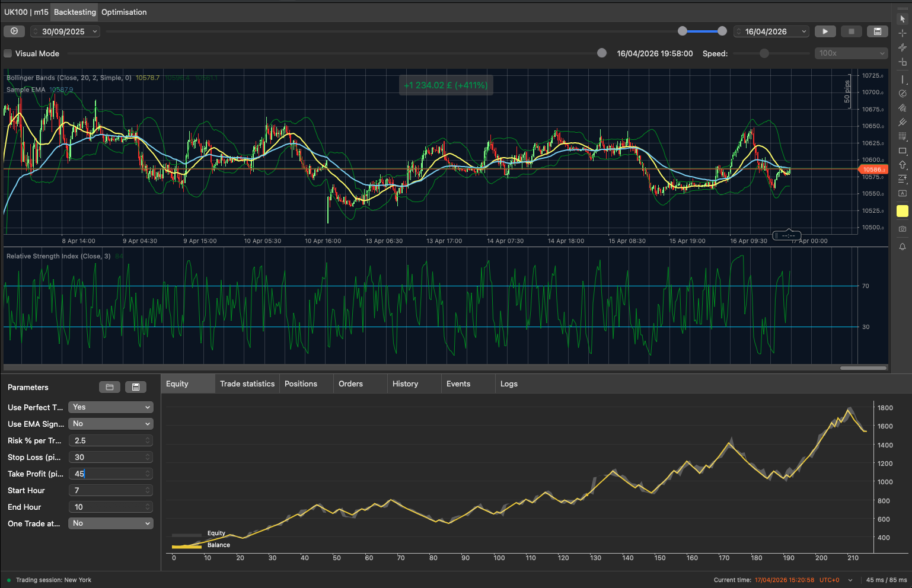This screenshot has height=588, width=912.
Task: Click the backtesting settings gear button
Action: 14,31
